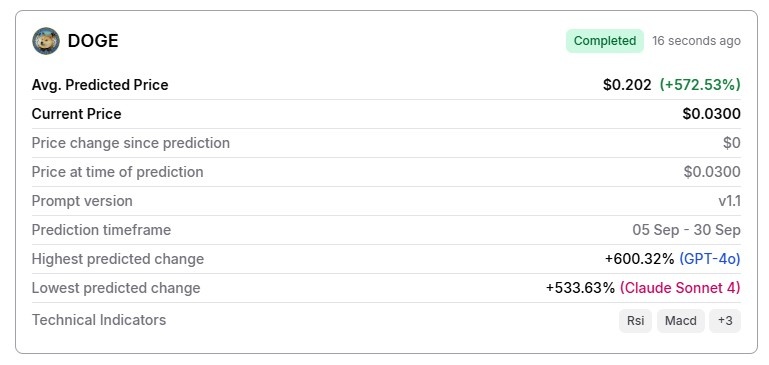
Task: Click the DOGE coin avatar icon
Action: point(46,41)
